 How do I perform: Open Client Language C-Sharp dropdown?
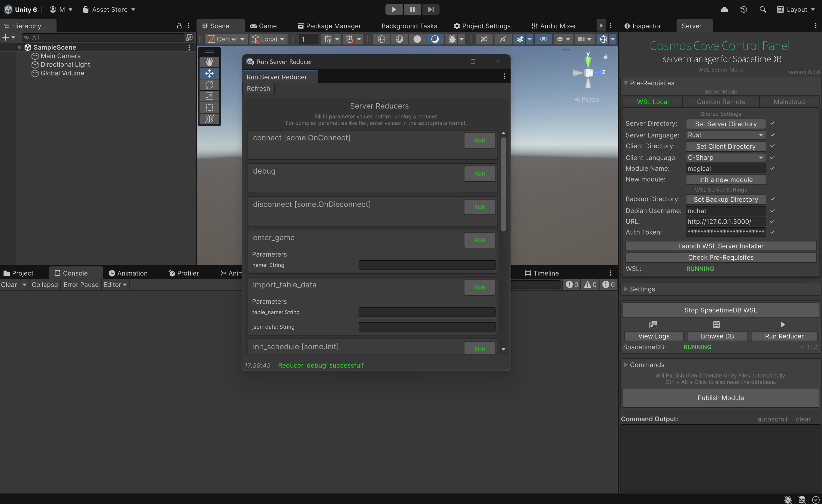pos(726,158)
